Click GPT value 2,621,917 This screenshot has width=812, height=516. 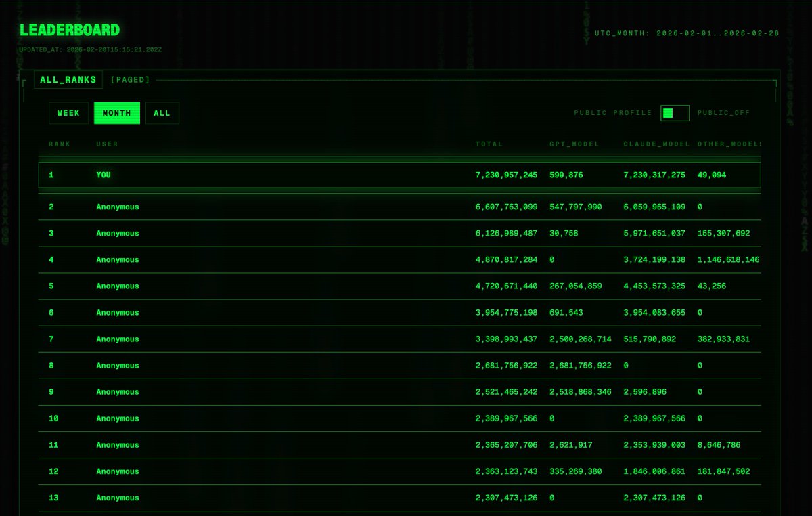pyautogui.click(x=571, y=444)
